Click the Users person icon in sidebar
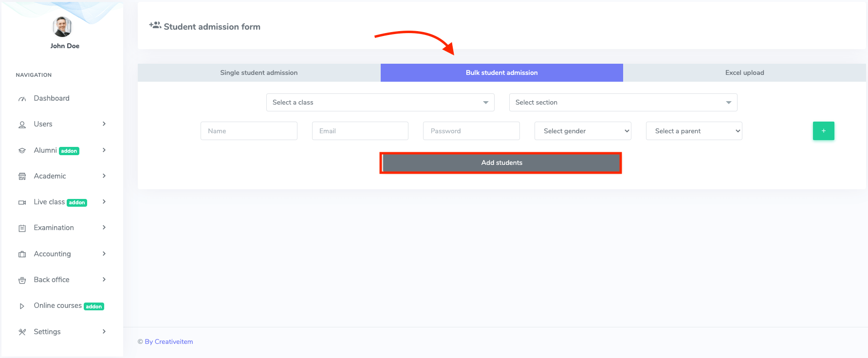This screenshot has height=358, width=868. pyautogui.click(x=22, y=125)
